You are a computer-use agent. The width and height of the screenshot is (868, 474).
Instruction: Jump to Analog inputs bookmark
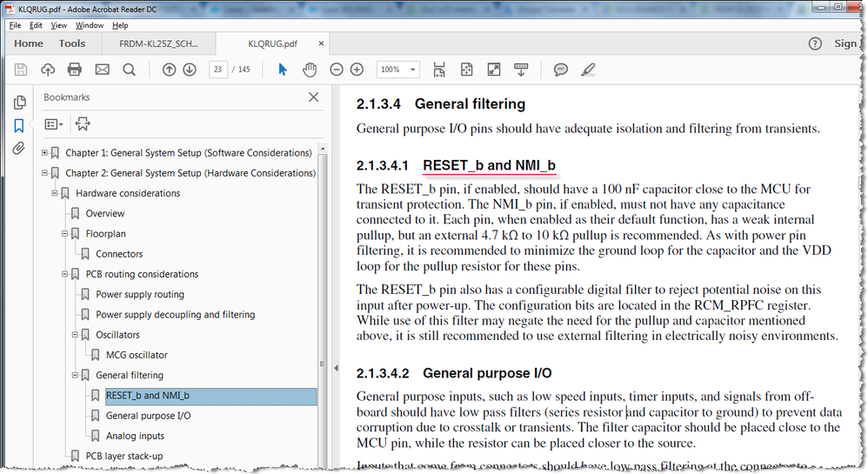(135, 436)
